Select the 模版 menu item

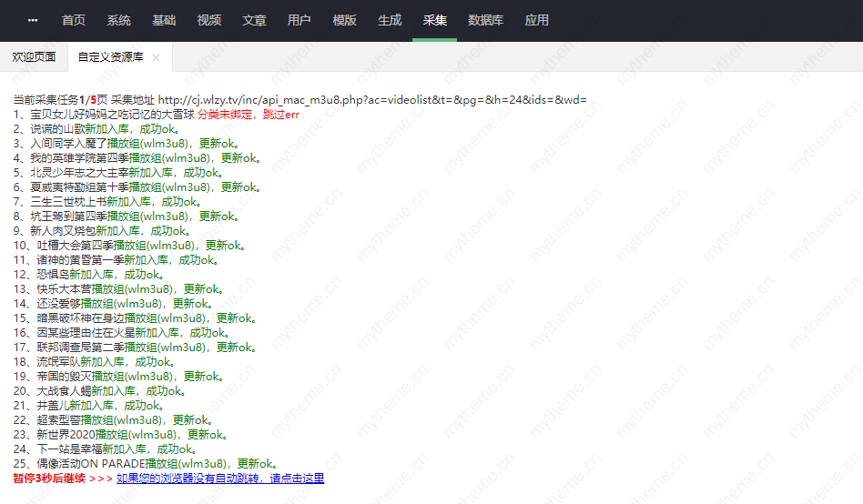[x=345, y=20]
